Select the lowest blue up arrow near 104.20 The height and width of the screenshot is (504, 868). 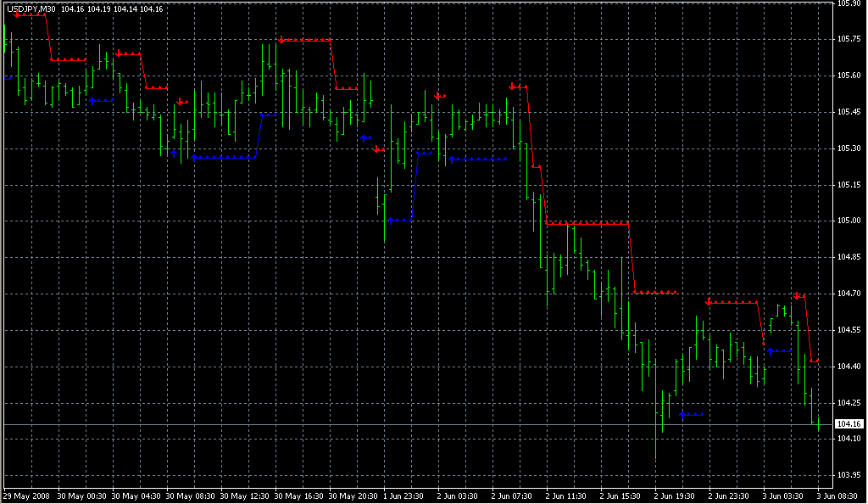(682, 414)
